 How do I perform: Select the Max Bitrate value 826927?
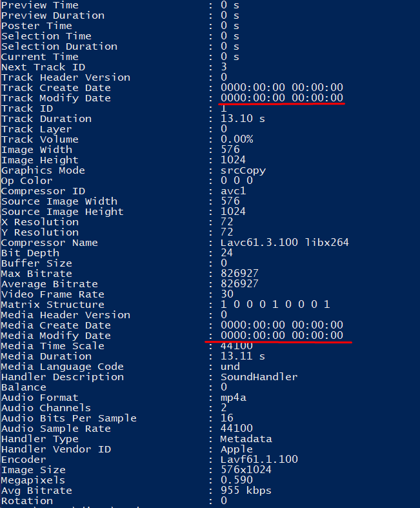click(x=239, y=274)
